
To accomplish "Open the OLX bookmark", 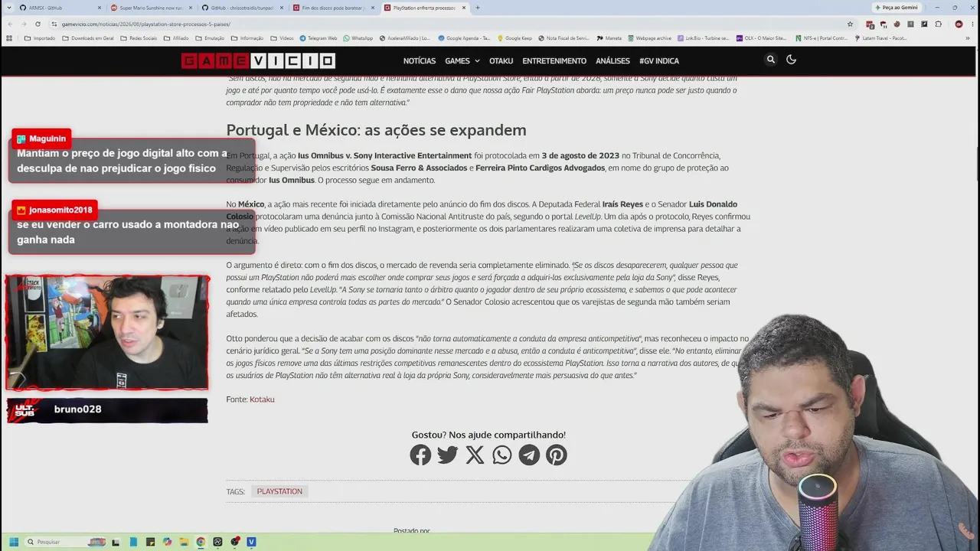I will click(761, 37).
